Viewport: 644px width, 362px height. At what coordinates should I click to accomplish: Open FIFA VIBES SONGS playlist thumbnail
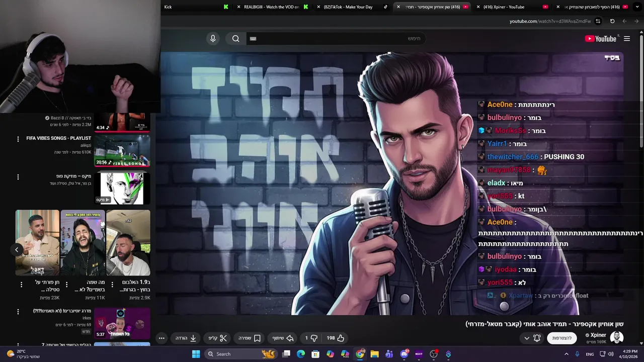[x=122, y=150]
